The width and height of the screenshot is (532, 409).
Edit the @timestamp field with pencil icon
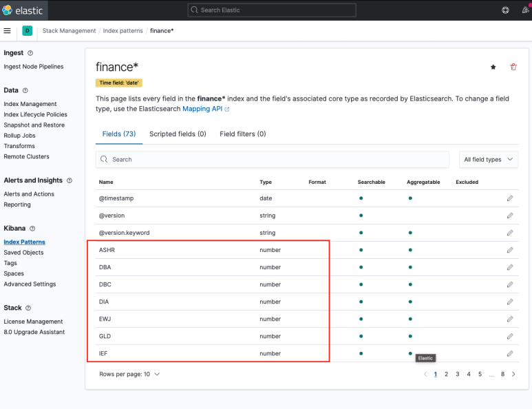pos(510,198)
